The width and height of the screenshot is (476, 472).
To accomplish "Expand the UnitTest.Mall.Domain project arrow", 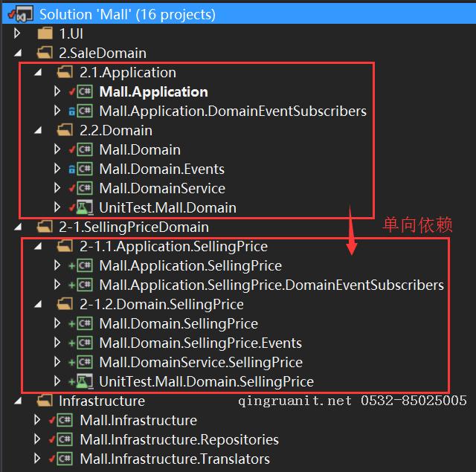I will [x=57, y=207].
